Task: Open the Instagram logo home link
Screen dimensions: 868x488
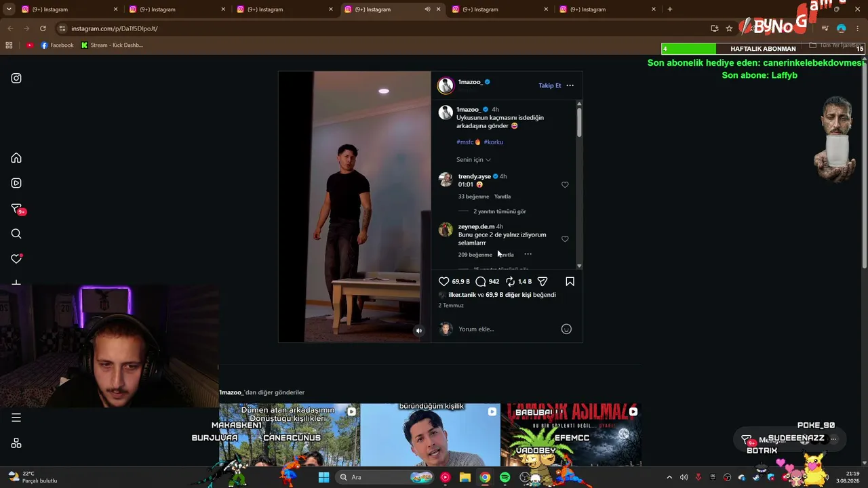Action: [x=16, y=78]
